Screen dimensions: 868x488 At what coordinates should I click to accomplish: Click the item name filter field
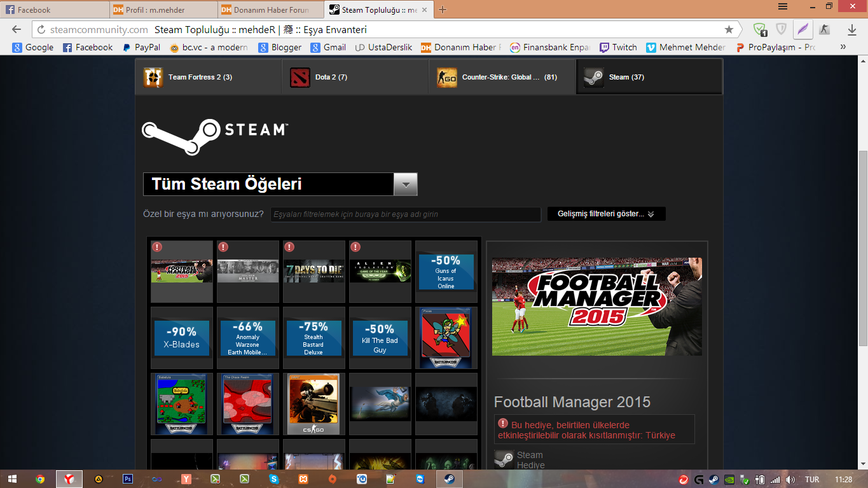coord(405,214)
